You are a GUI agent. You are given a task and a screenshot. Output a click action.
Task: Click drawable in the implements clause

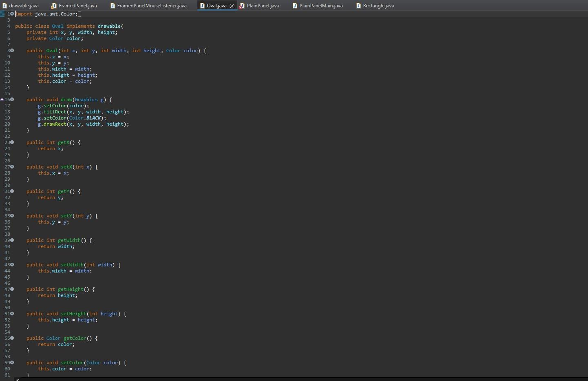point(109,26)
